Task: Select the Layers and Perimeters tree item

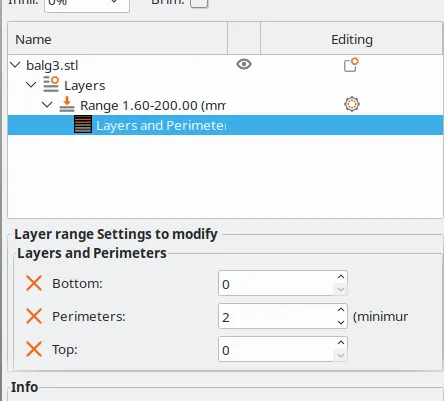Action: coord(225,125)
